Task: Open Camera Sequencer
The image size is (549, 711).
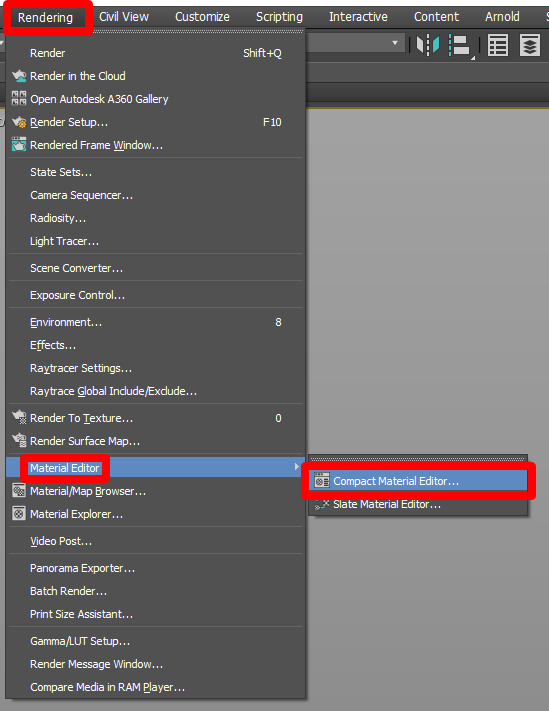Action: [155, 195]
